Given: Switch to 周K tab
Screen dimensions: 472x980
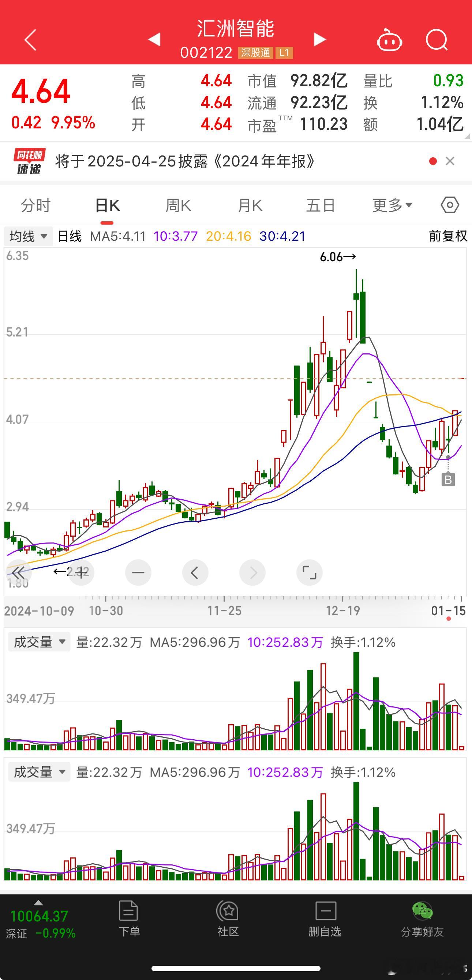Looking at the screenshot, I should point(178,206).
